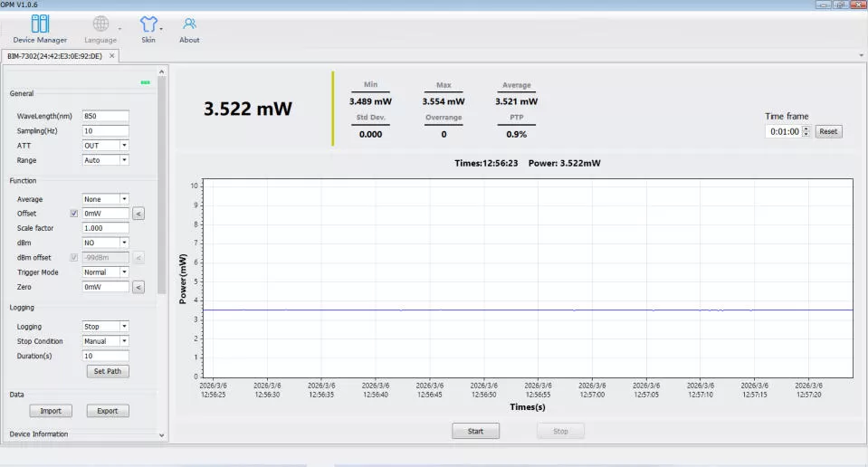Screen dimensions: 868x467
Task: Open the Device Manager
Action: click(40, 29)
